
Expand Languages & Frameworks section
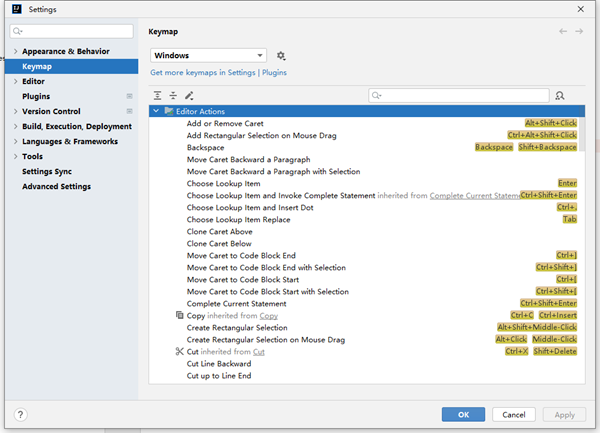(x=16, y=142)
